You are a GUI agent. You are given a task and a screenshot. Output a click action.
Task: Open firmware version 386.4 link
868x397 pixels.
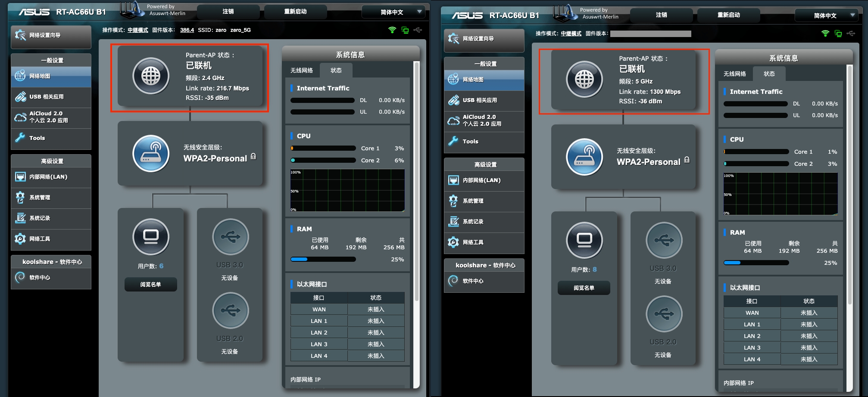(x=187, y=30)
